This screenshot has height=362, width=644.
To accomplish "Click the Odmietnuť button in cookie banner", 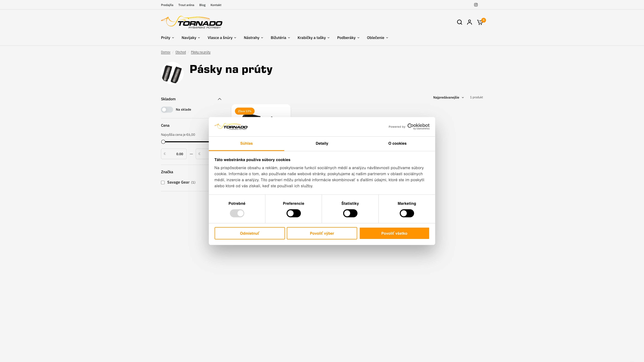I will tap(249, 233).
